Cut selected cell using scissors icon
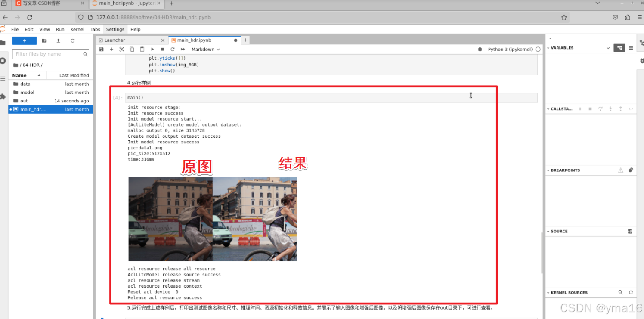This screenshot has height=319, width=644. tap(122, 50)
